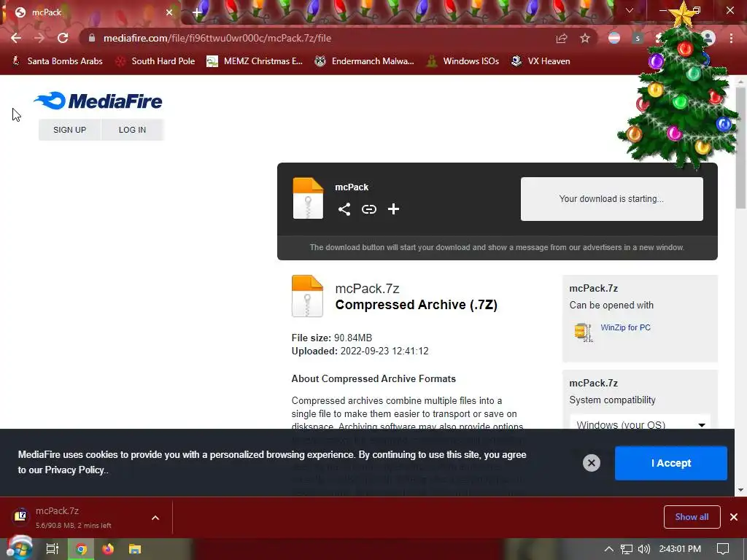The height and width of the screenshot is (560, 747).
Task: Close the mcPack browser tab
Action: pos(169,12)
